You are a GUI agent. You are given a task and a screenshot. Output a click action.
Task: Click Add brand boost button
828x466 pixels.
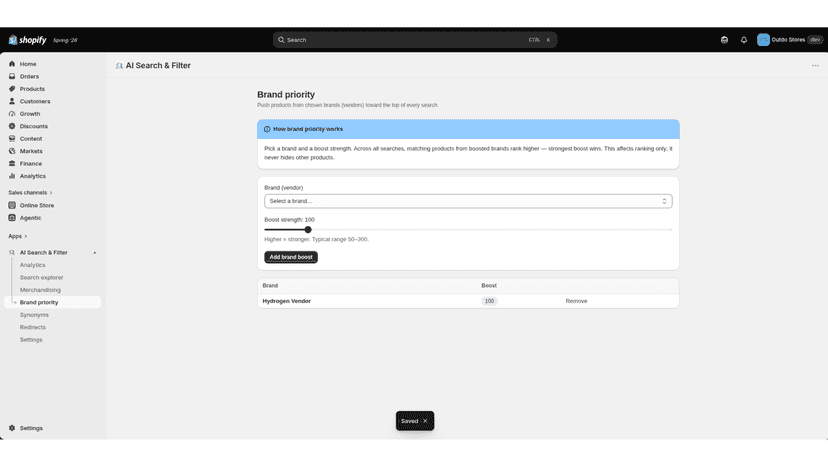(x=291, y=257)
